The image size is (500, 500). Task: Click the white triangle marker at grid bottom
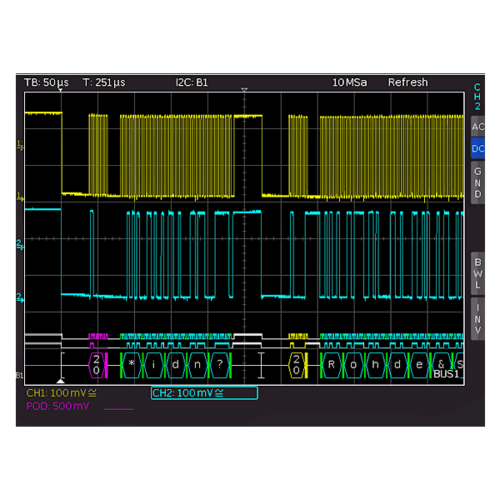pyautogui.click(x=61, y=381)
